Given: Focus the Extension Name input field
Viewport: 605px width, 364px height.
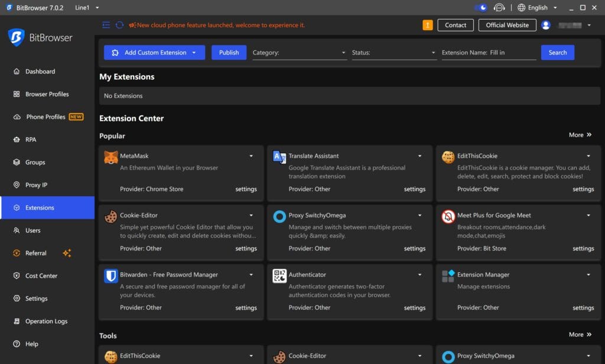Looking at the screenshot, I should (512, 53).
